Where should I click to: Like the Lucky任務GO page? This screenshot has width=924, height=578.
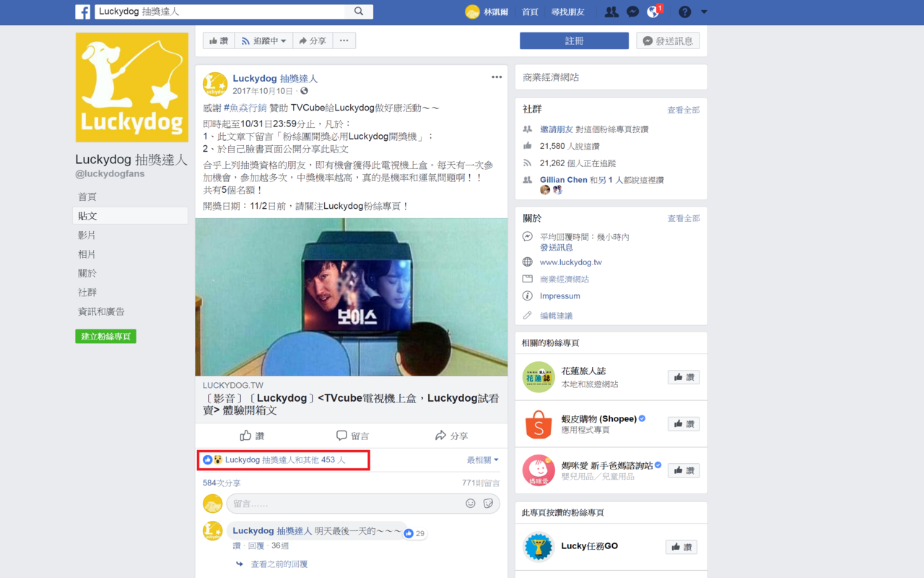pos(681,547)
